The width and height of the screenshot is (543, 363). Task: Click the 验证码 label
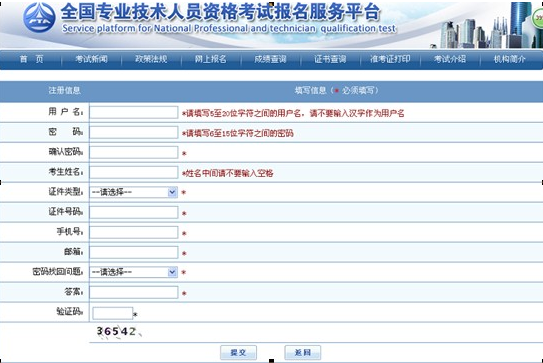pyautogui.click(x=70, y=311)
